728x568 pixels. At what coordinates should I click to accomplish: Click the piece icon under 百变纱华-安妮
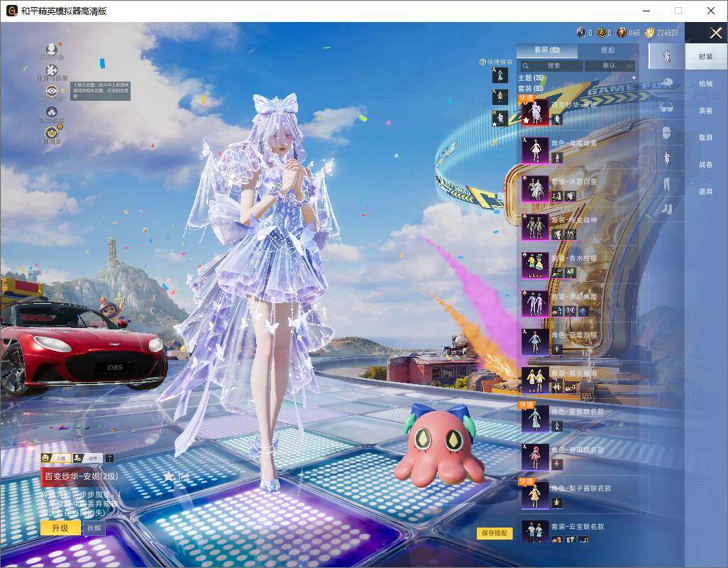coord(557,119)
